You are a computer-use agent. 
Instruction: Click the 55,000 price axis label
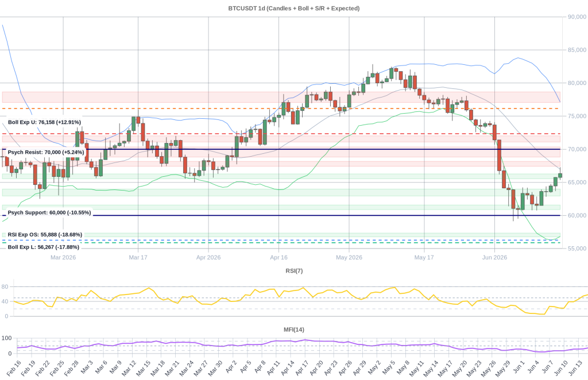pos(577,249)
